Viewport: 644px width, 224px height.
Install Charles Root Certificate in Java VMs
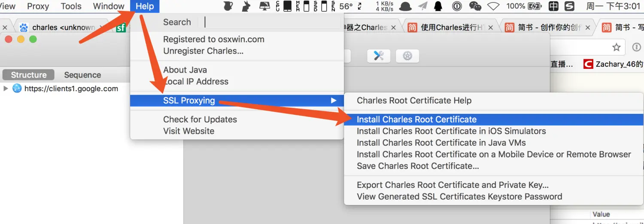click(494, 143)
